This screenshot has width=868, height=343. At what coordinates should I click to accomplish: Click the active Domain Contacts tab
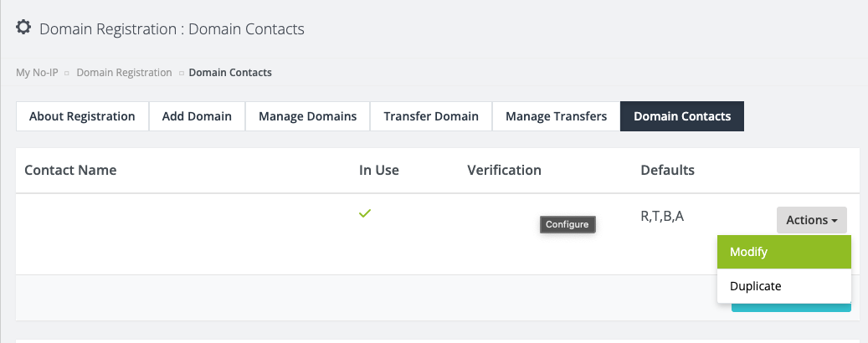click(x=682, y=116)
